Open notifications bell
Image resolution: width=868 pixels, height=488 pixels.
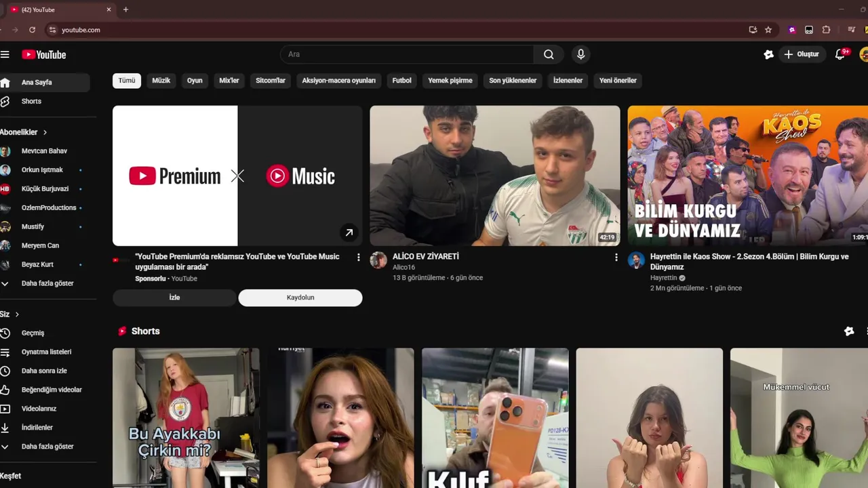point(840,54)
